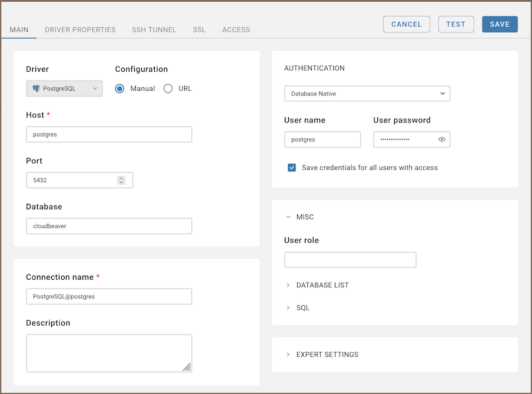Select Manual configuration radio button
532x394 pixels.
click(120, 88)
